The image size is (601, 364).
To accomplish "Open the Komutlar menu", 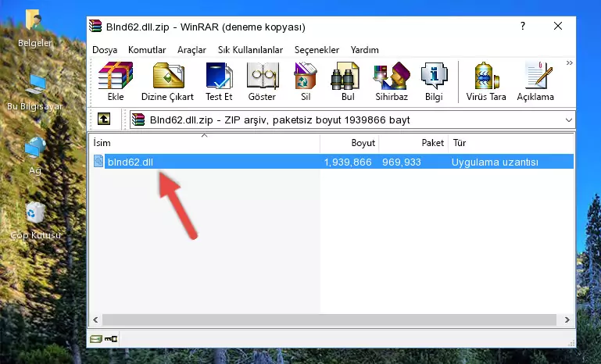I will pyautogui.click(x=147, y=50).
